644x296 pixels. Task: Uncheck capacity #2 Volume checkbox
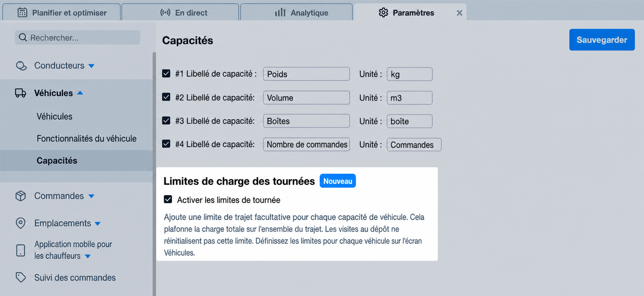point(166,97)
